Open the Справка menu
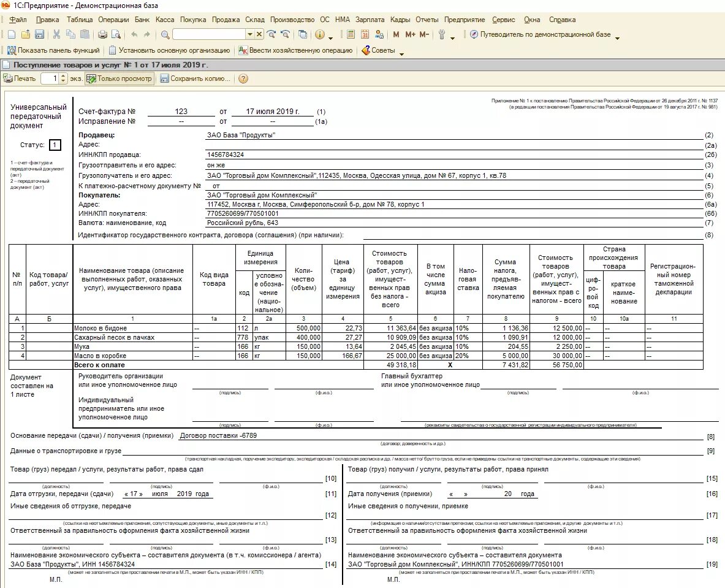The width and height of the screenshot is (725, 588). 562,20
